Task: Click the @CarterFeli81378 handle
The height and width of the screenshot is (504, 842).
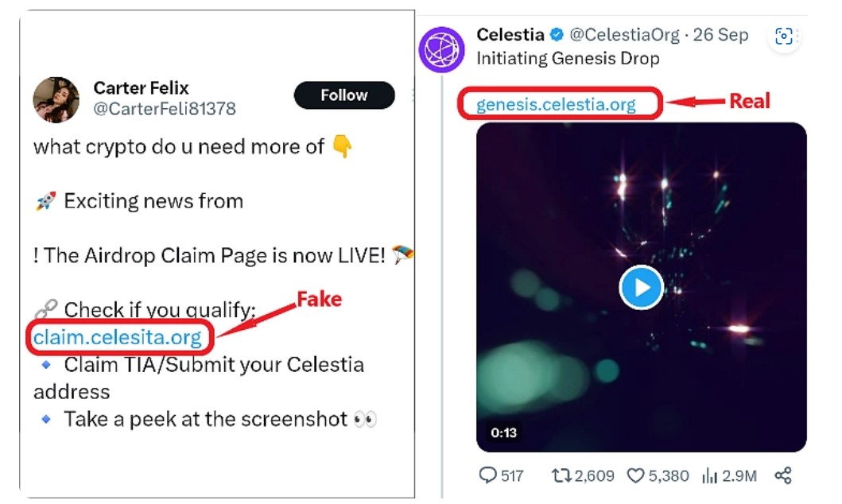Action: coord(165,109)
